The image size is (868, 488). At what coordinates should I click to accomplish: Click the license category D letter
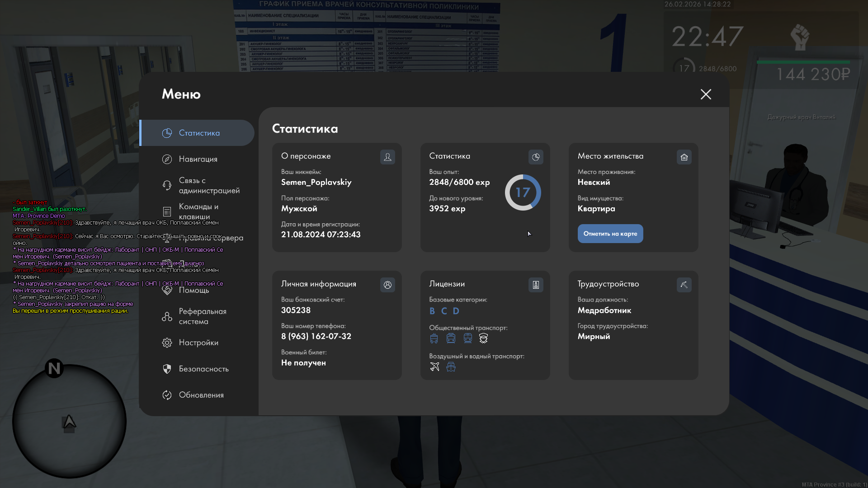coord(456,311)
